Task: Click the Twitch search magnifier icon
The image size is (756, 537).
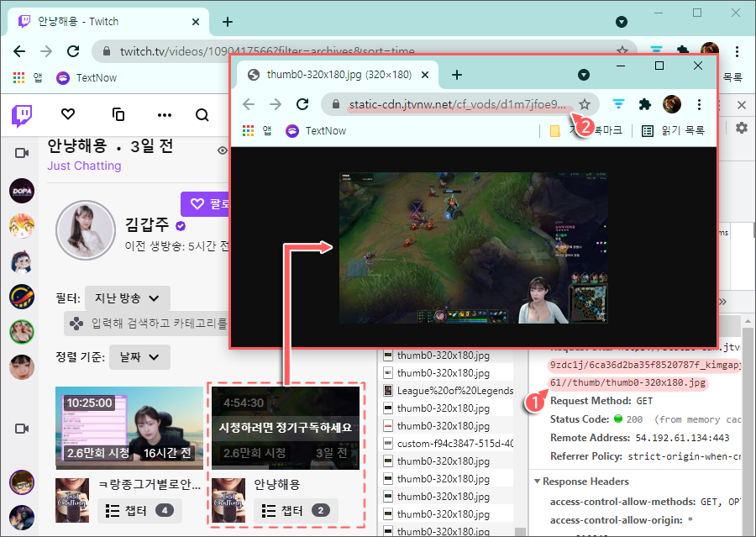Action: (x=202, y=115)
